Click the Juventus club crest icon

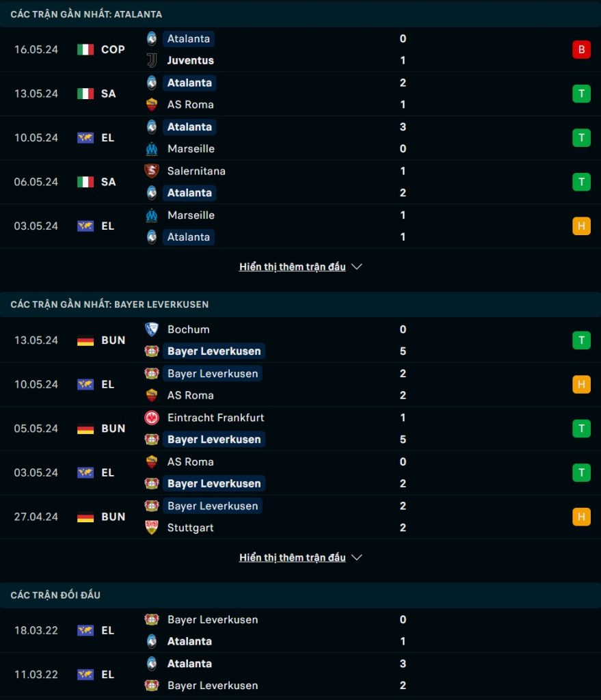(x=152, y=60)
